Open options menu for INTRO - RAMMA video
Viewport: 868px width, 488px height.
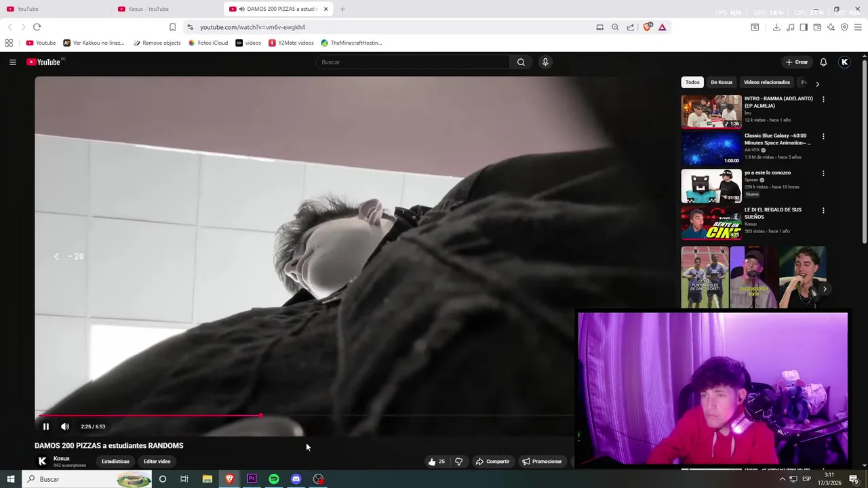(x=823, y=99)
